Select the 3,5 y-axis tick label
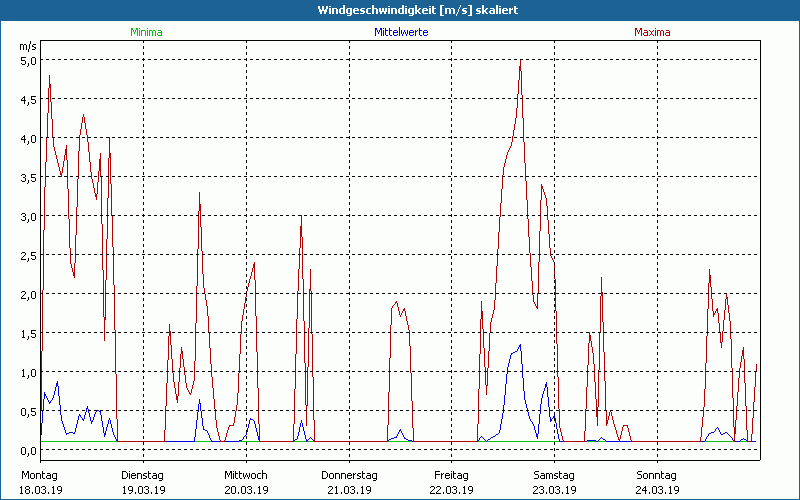Screen dimensions: 800x500 pos(29,177)
